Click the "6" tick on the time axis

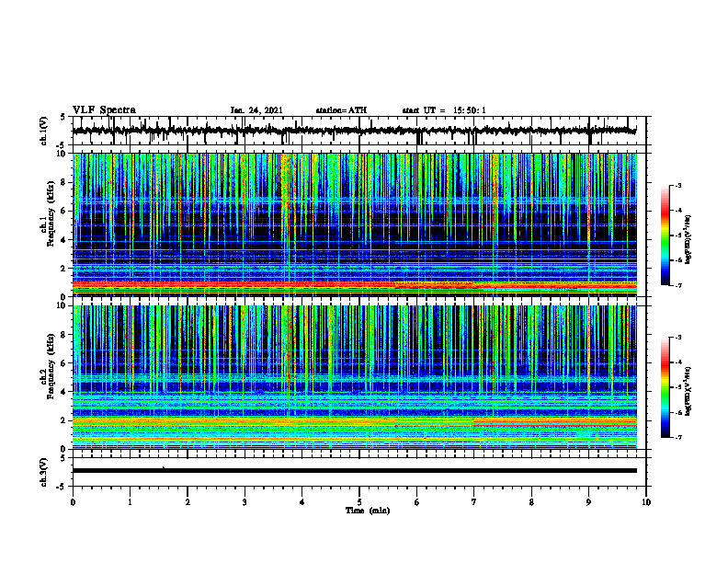(417, 502)
